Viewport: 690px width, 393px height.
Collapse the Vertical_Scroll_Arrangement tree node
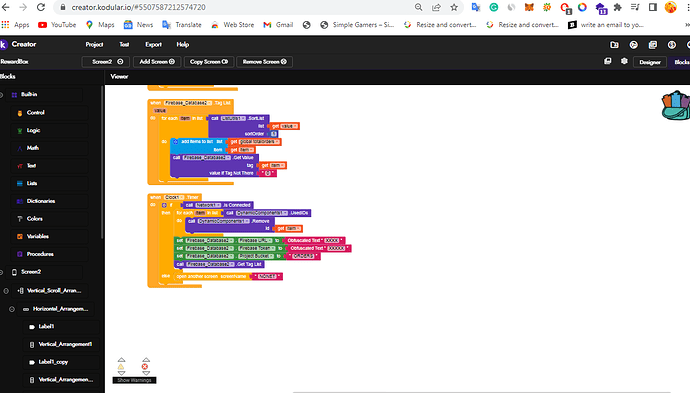[6, 291]
